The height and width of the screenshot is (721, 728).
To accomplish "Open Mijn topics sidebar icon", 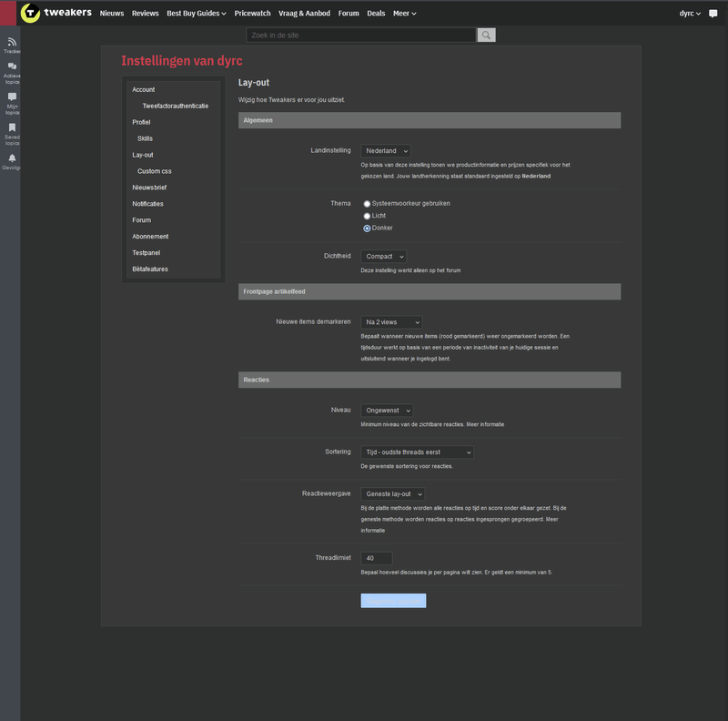I will tap(12, 96).
